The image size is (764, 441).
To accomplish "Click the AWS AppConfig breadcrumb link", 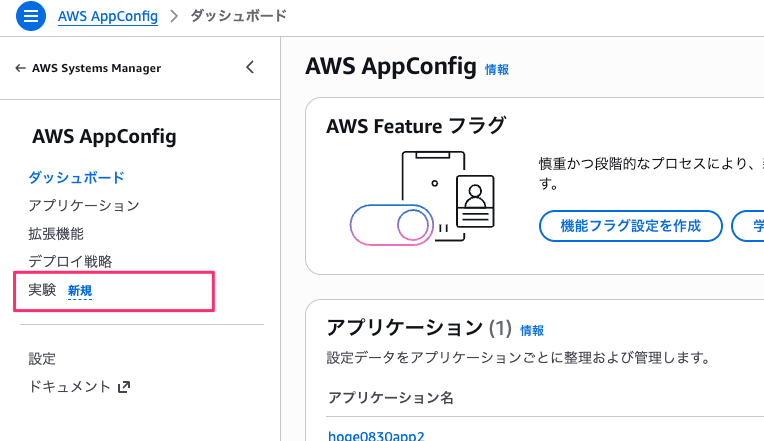I will pos(108,16).
